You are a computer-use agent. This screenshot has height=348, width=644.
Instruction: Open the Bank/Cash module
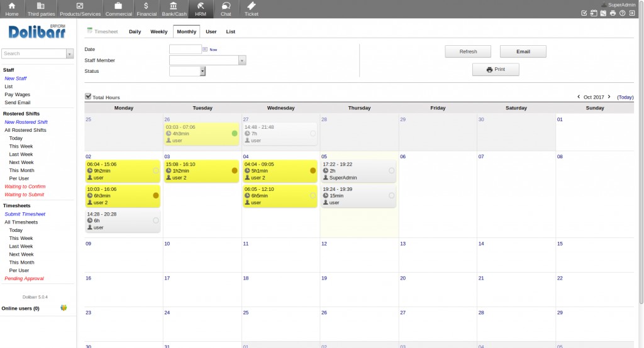(x=174, y=9)
